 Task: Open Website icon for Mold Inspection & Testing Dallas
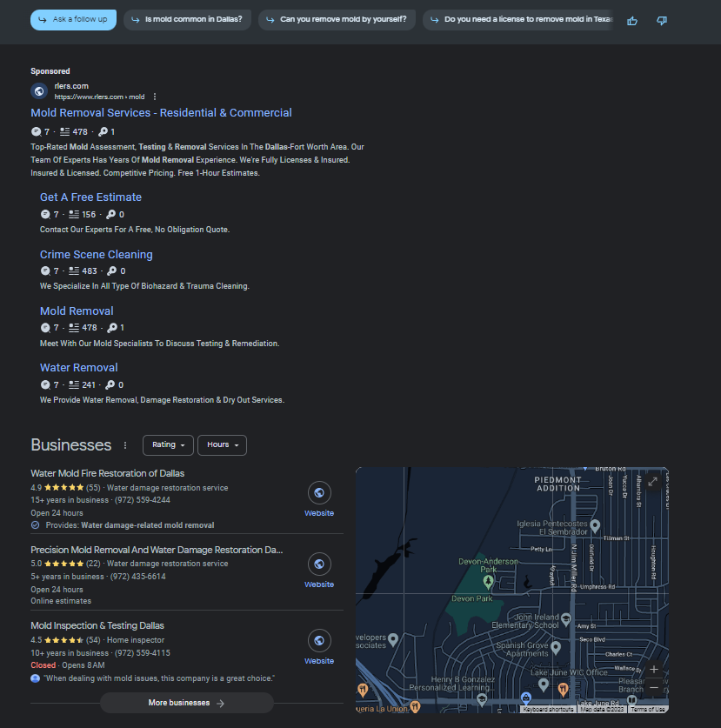(x=319, y=641)
